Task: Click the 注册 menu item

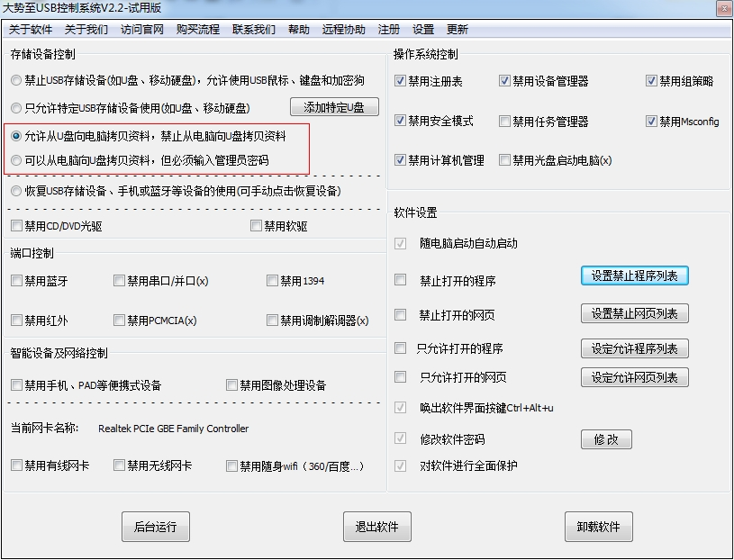Action: pos(388,30)
